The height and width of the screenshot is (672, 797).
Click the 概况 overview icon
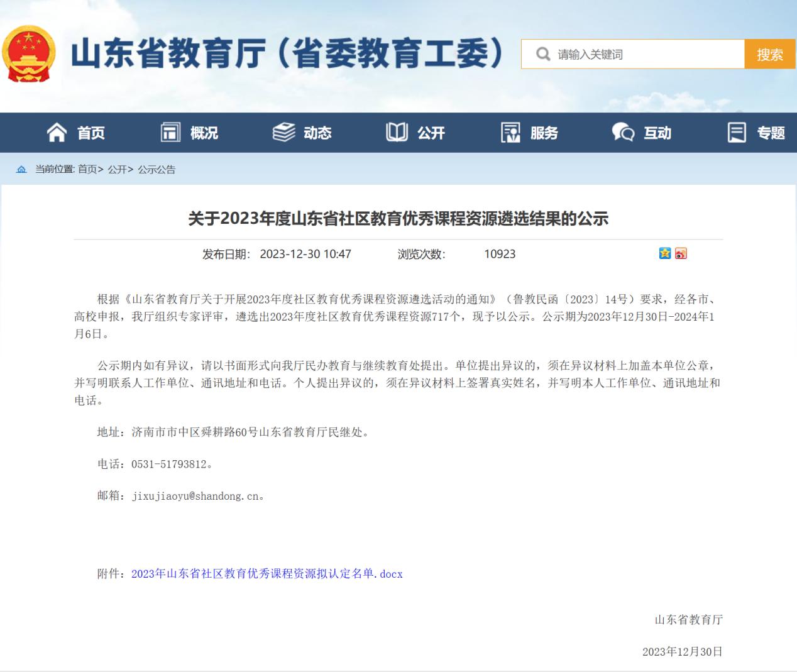(x=170, y=132)
